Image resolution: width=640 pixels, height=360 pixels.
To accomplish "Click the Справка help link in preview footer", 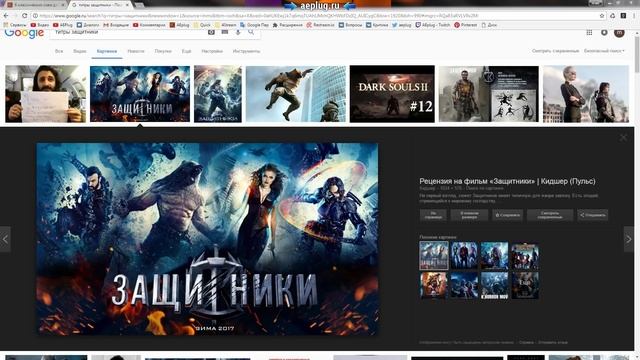I will point(526,342).
